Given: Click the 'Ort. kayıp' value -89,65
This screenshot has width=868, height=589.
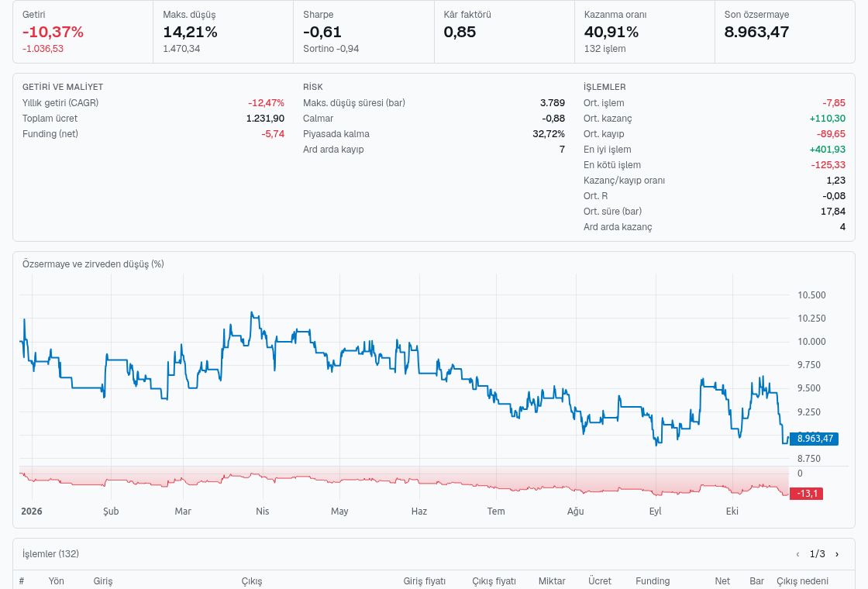Looking at the screenshot, I should (x=831, y=134).
